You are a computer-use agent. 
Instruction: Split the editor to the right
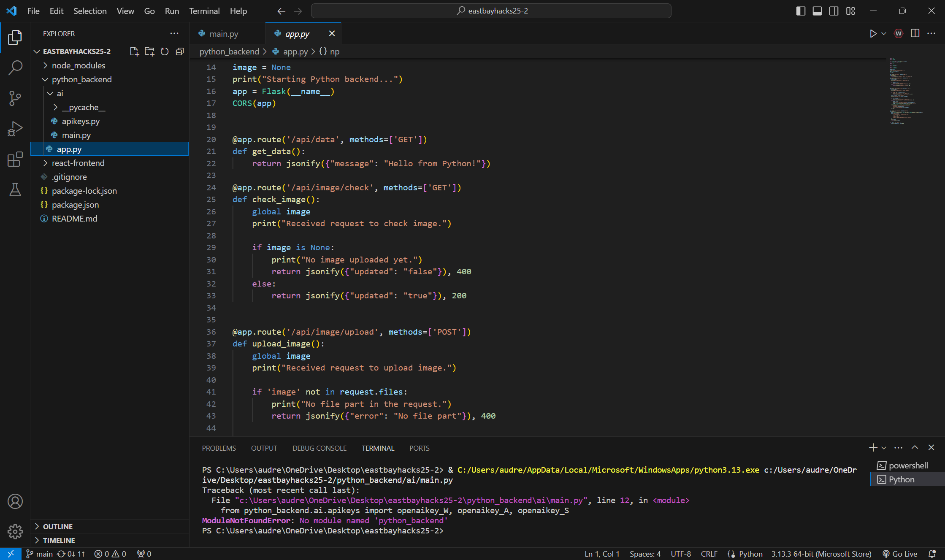915,34
